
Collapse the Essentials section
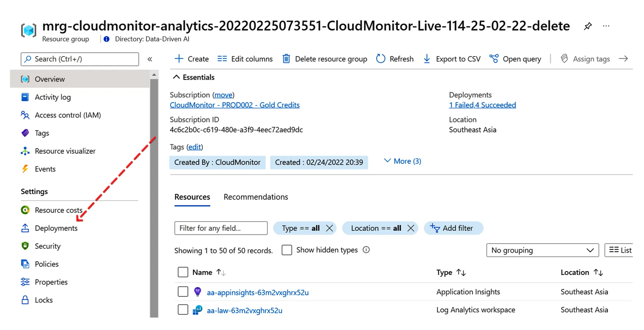tap(194, 77)
